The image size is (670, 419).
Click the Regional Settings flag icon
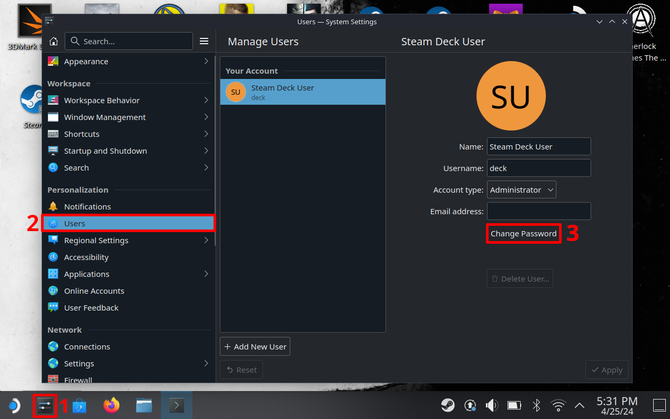click(x=53, y=240)
